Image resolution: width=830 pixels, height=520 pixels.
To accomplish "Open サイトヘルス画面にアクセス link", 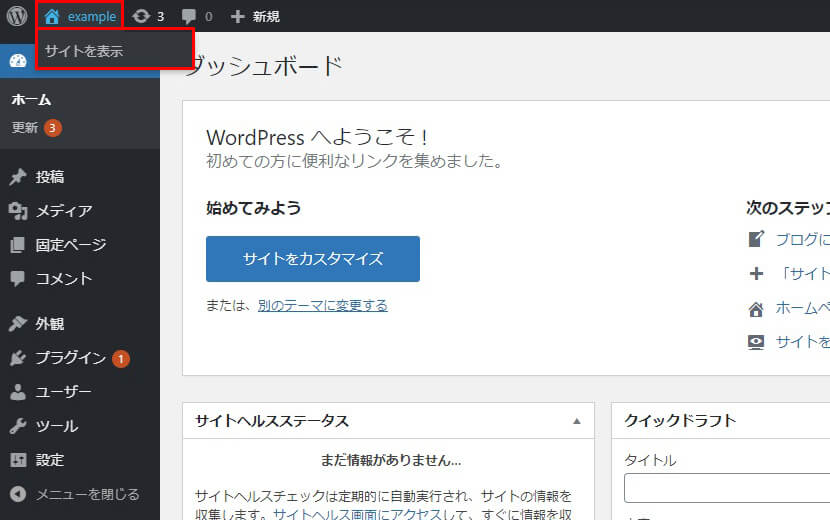I will coord(357,514).
